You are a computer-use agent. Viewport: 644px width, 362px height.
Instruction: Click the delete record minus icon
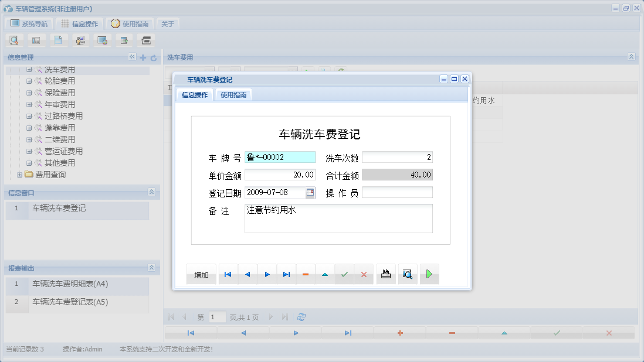tap(306, 274)
